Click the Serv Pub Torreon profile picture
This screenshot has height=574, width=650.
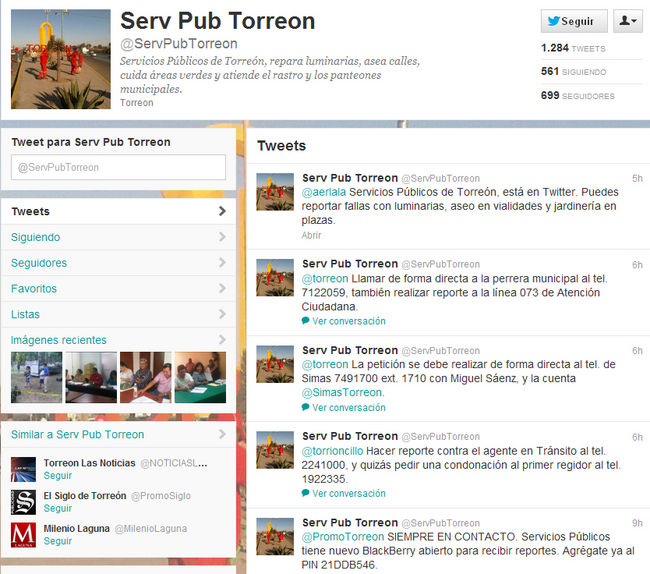pyautogui.click(x=61, y=59)
